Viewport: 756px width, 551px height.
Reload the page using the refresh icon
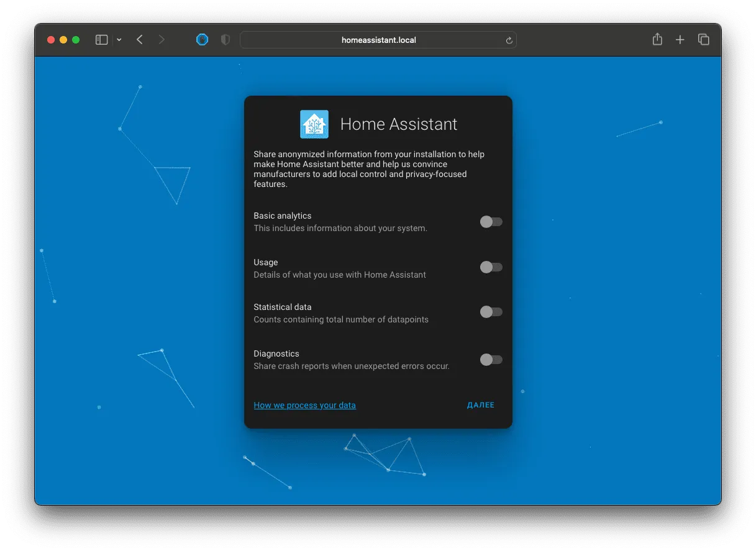[509, 40]
